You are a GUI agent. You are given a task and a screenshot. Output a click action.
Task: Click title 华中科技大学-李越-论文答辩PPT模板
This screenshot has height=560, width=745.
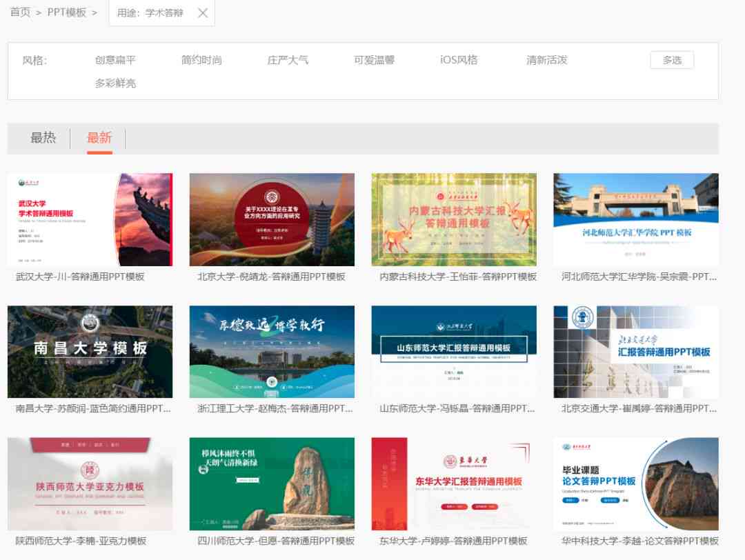coord(640,541)
